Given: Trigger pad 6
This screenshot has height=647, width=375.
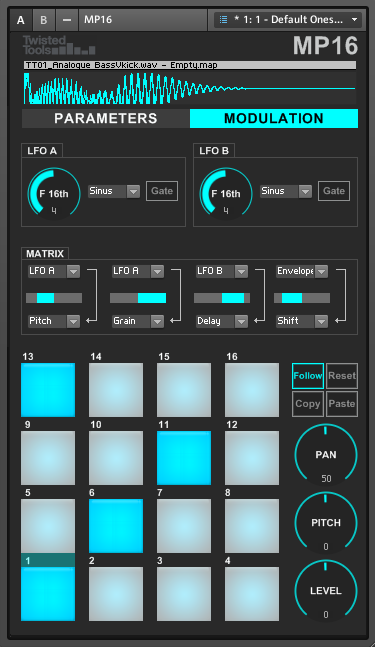Looking at the screenshot, I should [116, 526].
